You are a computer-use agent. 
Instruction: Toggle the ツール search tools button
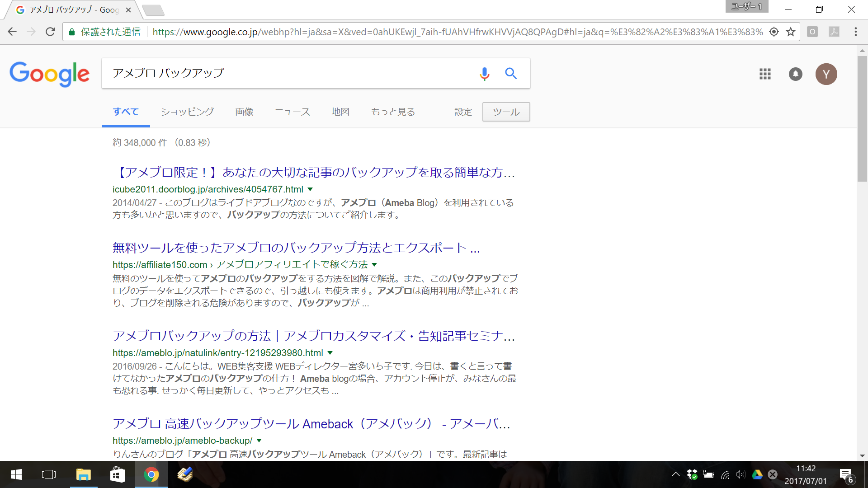coord(506,112)
